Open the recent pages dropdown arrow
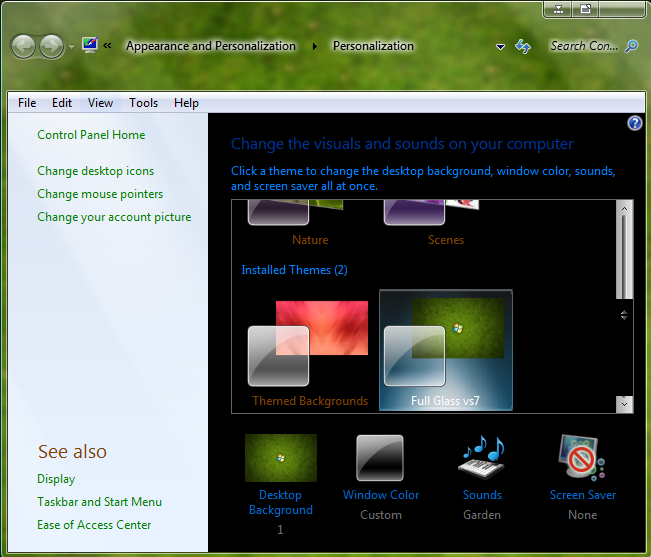Screen dimensions: 651x557 coord(71,46)
